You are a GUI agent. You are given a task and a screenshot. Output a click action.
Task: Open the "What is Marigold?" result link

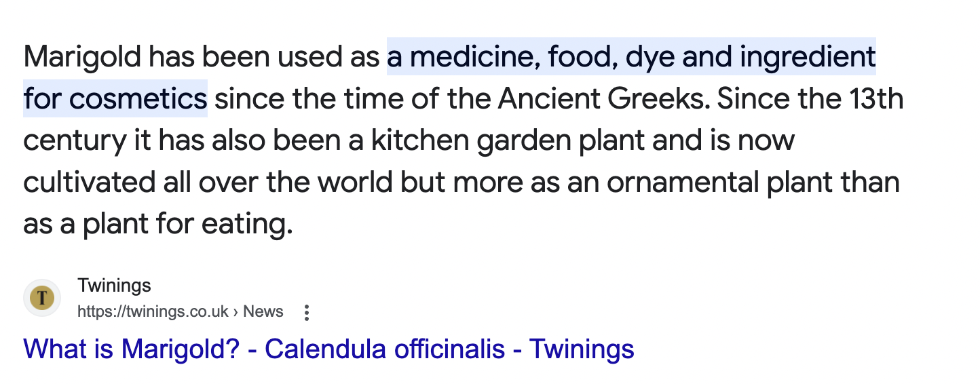tap(328, 349)
